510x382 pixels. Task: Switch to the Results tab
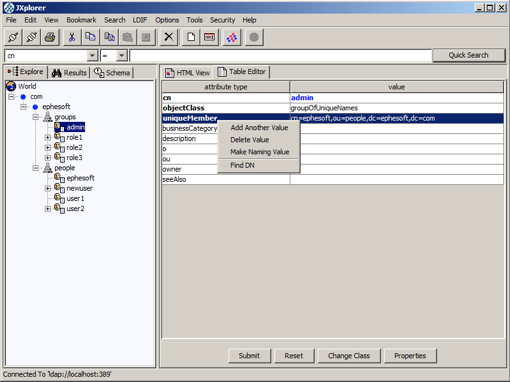point(70,73)
